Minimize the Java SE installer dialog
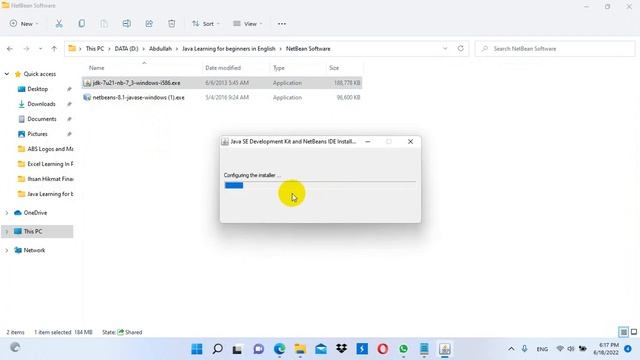 pos(368,142)
